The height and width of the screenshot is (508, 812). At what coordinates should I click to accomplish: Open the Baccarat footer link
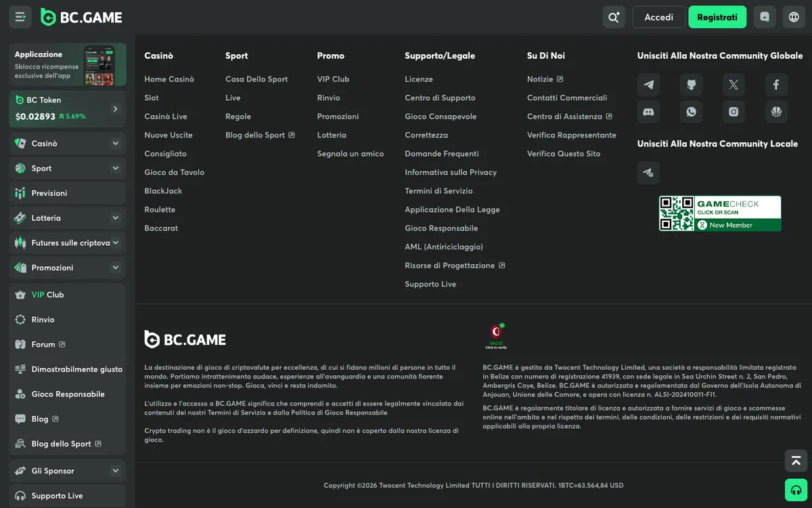161,228
